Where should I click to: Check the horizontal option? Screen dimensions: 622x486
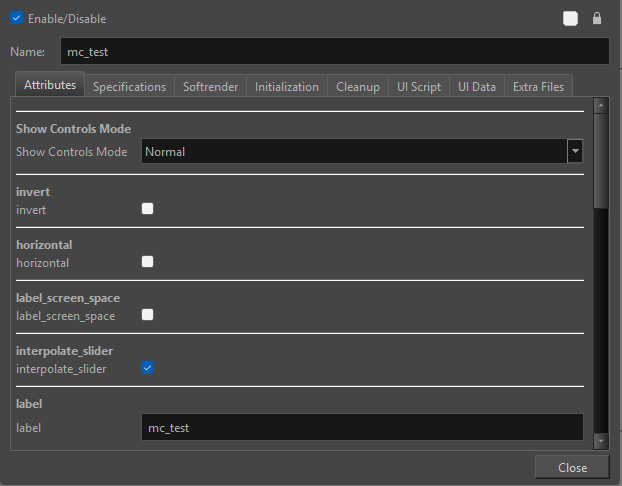pos(148,262)
